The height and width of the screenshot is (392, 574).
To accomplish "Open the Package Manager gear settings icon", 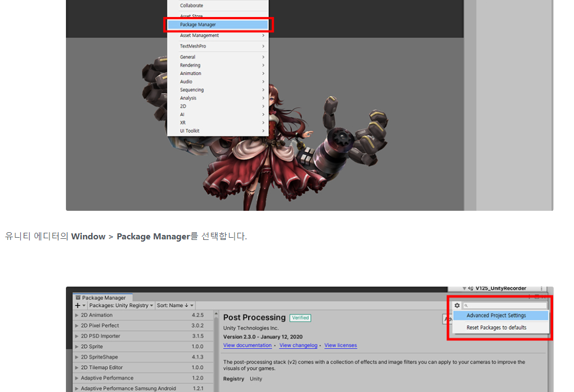I will [x=457, y=305].
